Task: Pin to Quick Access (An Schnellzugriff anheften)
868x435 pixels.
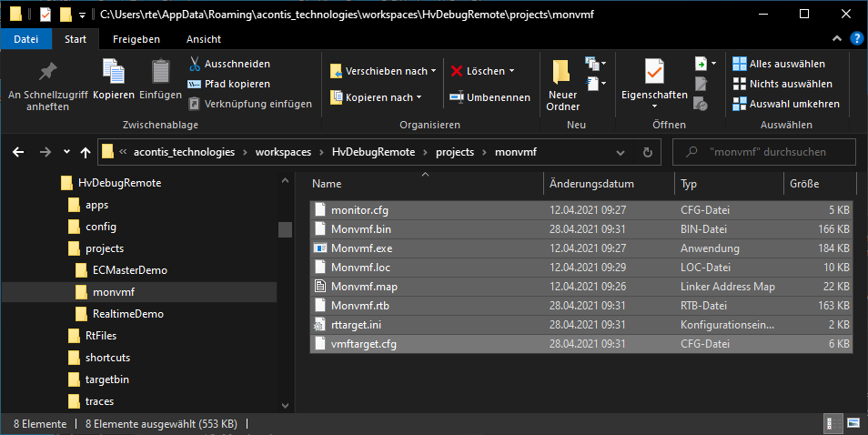Action: (x=47, y=85)
